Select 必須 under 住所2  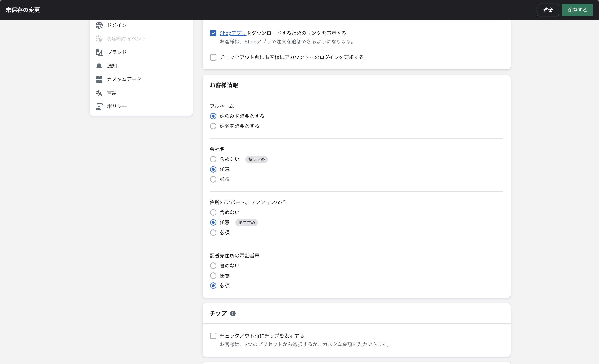213,233
